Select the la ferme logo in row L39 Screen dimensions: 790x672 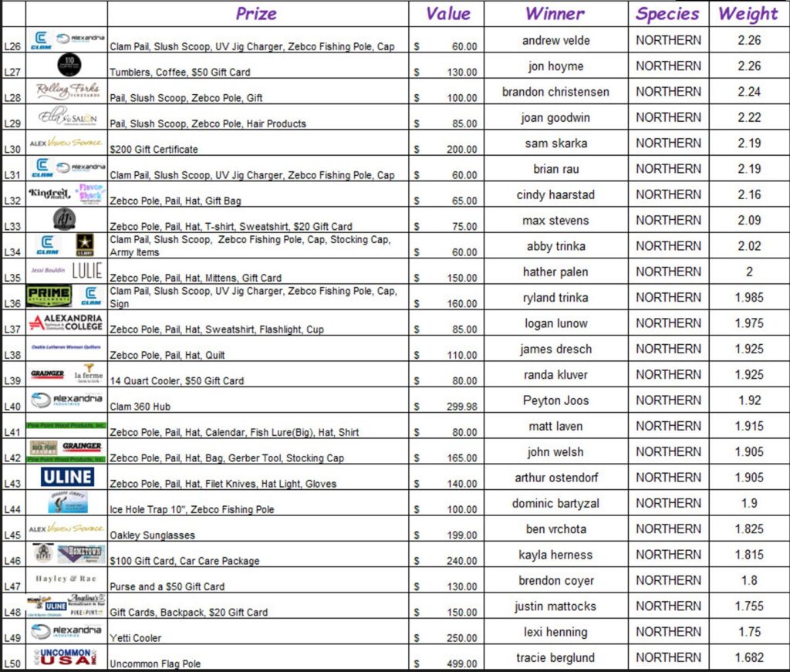tap(89, 373)
